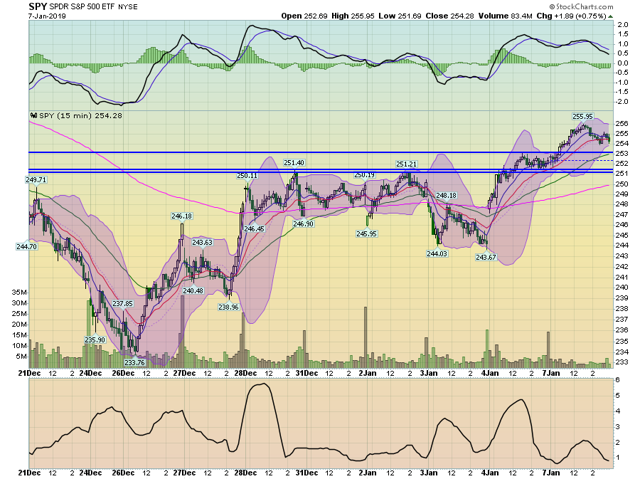Click the 251.21 price annotation

click(406, 164)
